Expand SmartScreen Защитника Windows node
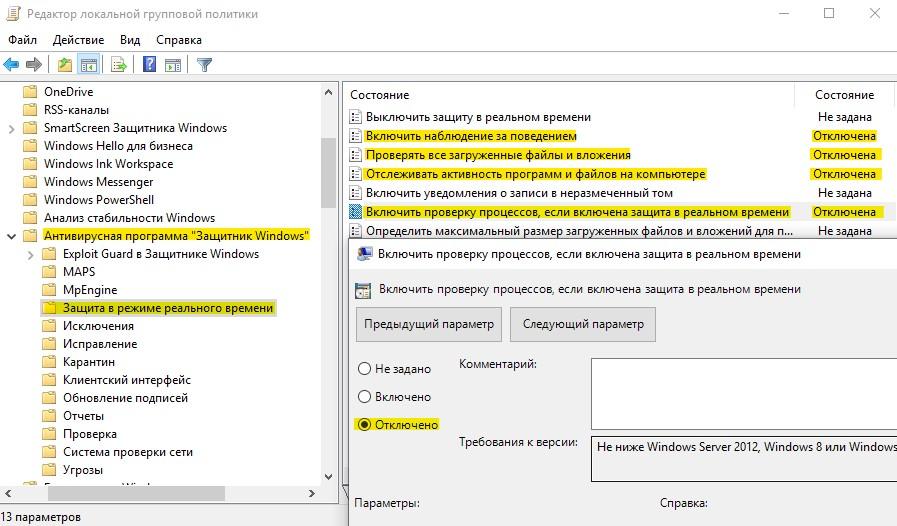 tap(11, 129)
